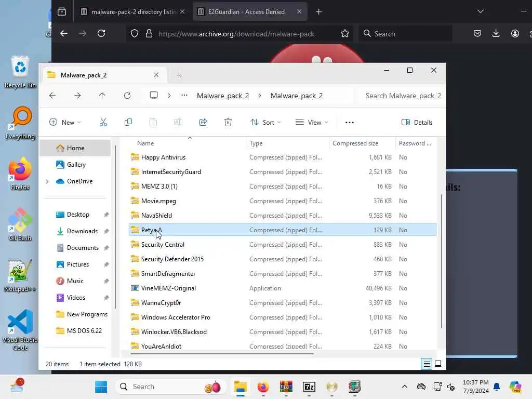Viewport: 532px width, 399px height.
Task: Go forward in File Explorer navigation
Action: pyautogui.click(x=77, y=96)
